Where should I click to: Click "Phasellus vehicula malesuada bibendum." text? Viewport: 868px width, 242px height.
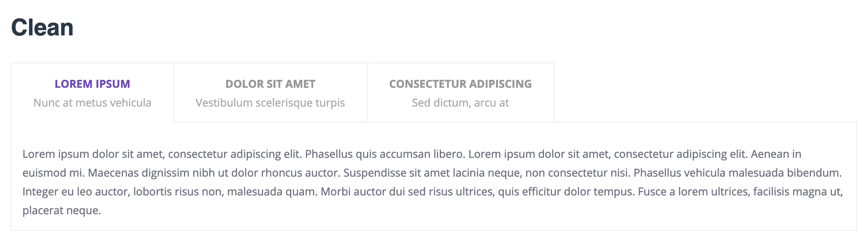tap(737, 173)
